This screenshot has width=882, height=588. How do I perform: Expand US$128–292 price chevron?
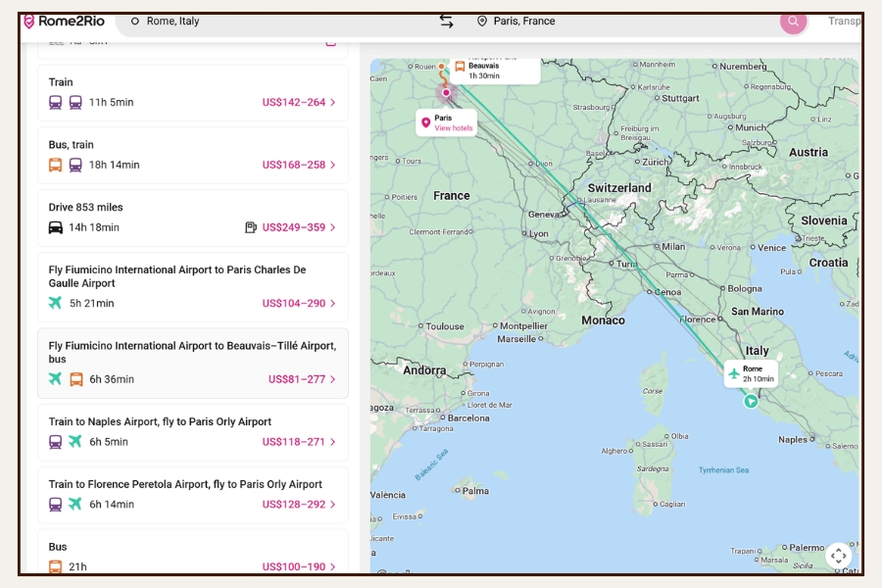pos(333,504)
